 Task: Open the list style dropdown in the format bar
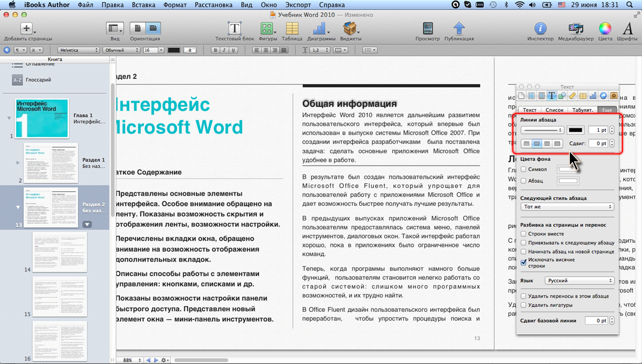(370, 50)
